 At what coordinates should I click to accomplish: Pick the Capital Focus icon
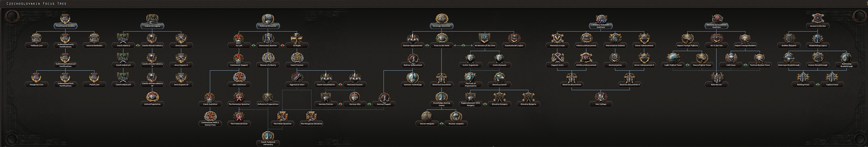832,77
